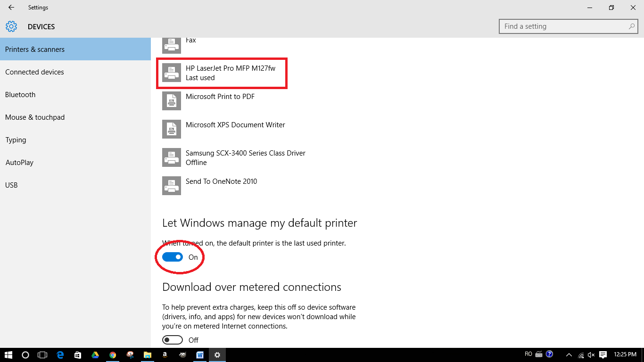The image size is (644, 362).
Task: Select the Samsung SCX-3400 Series printer icon
Action: (x=172, y=157)
